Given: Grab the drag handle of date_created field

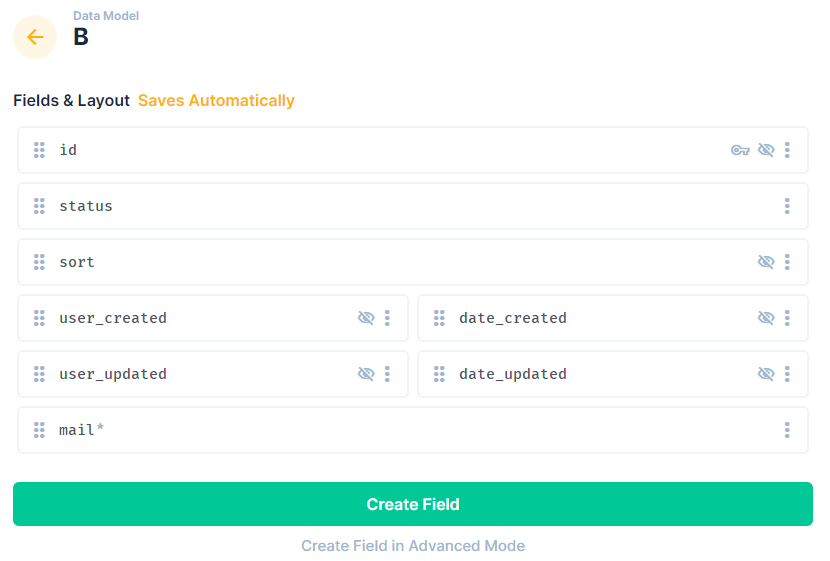Looking at the screenshot, I should pos(439,318).
